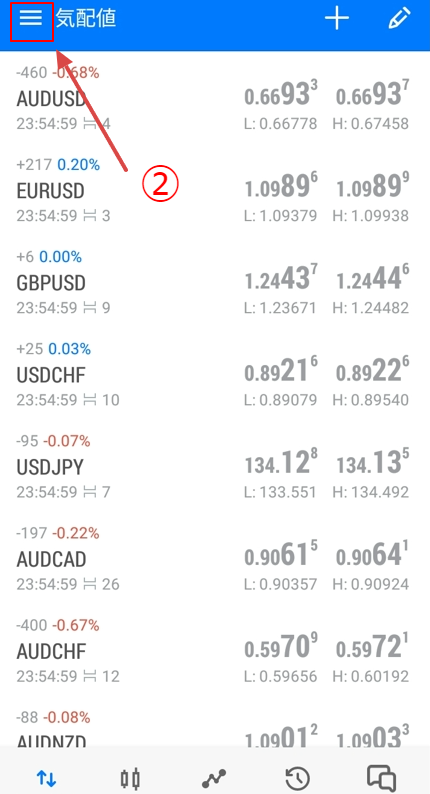Tap the AUDCHF symbol name
Image resolution: width=430 pixels, height=794 pixels.
[x=51, y=651]
